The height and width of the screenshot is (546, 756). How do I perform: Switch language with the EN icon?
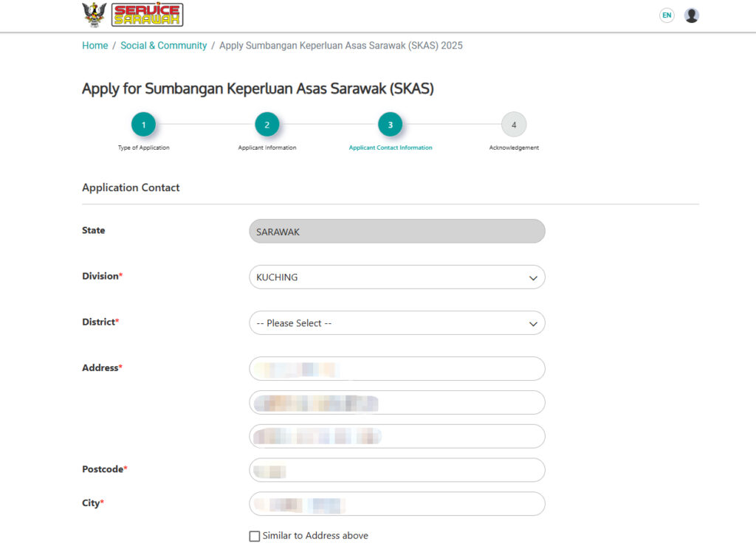667,15
